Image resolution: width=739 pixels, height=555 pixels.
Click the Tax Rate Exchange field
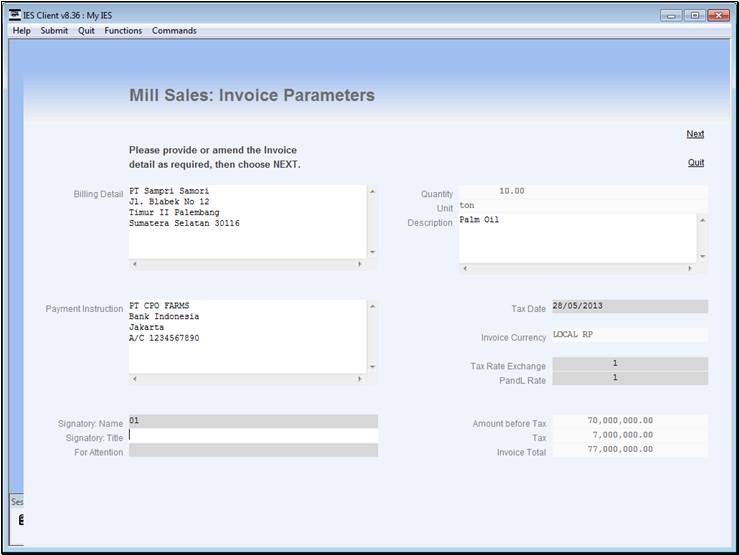coord(630,364)
